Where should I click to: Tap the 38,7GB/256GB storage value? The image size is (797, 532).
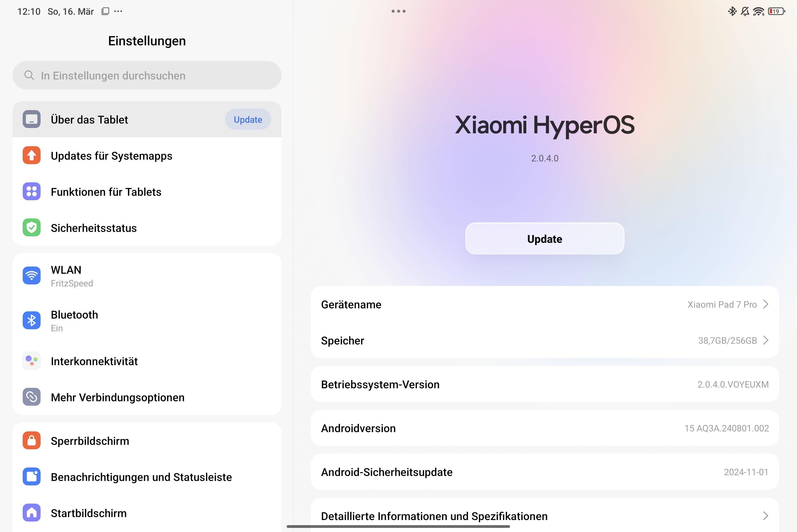(x=728, y=340)
